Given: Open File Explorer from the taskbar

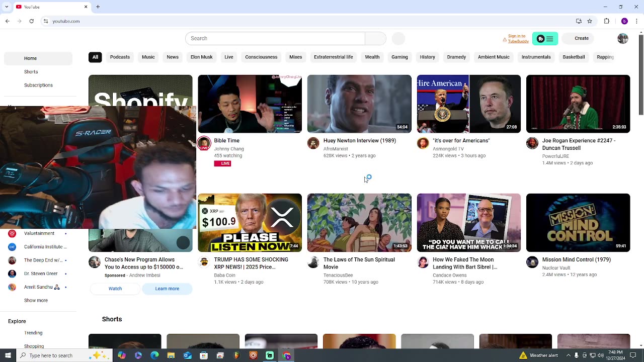Looking at the screenshot, I should (x=171, y=355).
